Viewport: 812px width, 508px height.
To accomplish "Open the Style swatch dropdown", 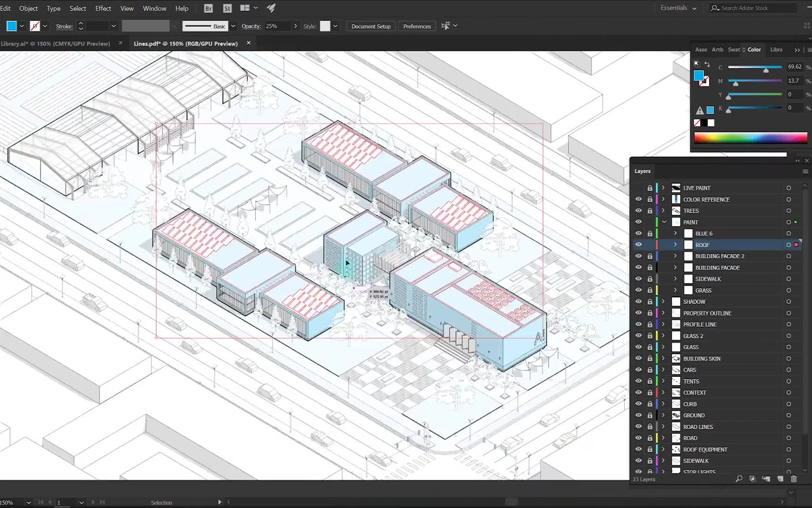I will (x=335, y=26).
